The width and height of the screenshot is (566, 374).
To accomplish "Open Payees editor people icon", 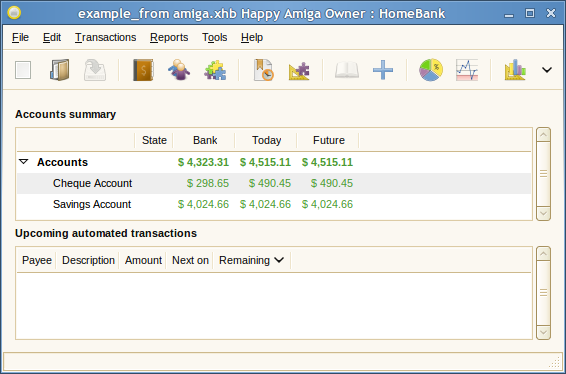I will 179,70.
